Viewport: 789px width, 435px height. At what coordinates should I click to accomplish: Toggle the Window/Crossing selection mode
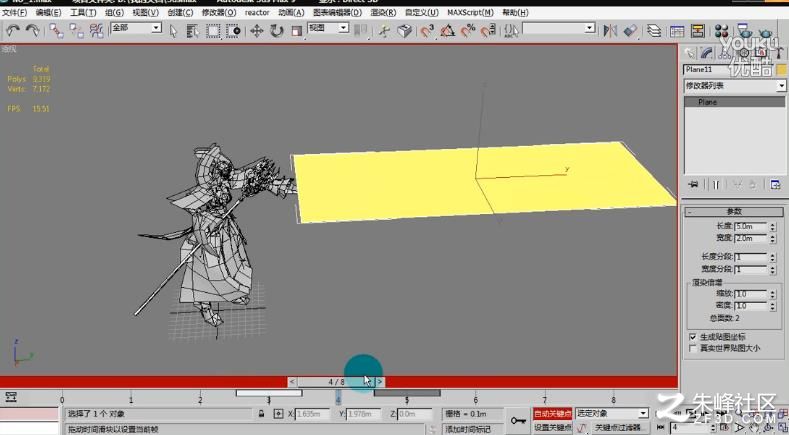[233, 31]
